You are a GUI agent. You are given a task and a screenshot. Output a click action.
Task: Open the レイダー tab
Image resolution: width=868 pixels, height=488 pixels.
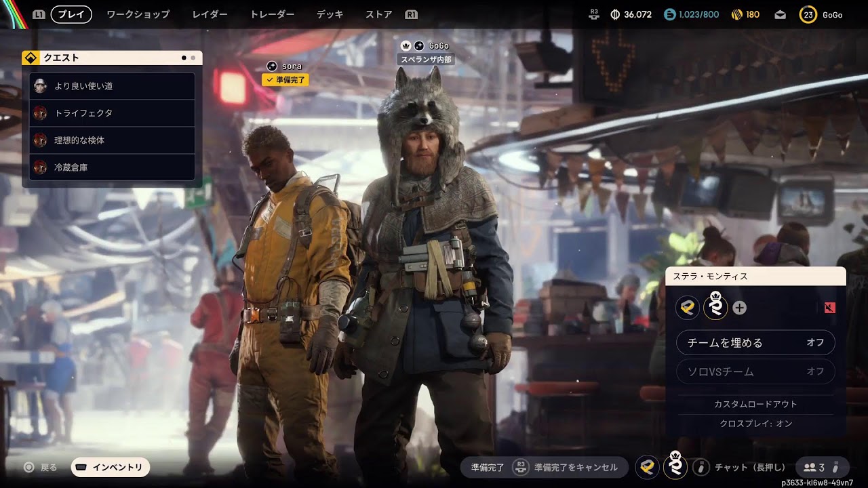210,14
